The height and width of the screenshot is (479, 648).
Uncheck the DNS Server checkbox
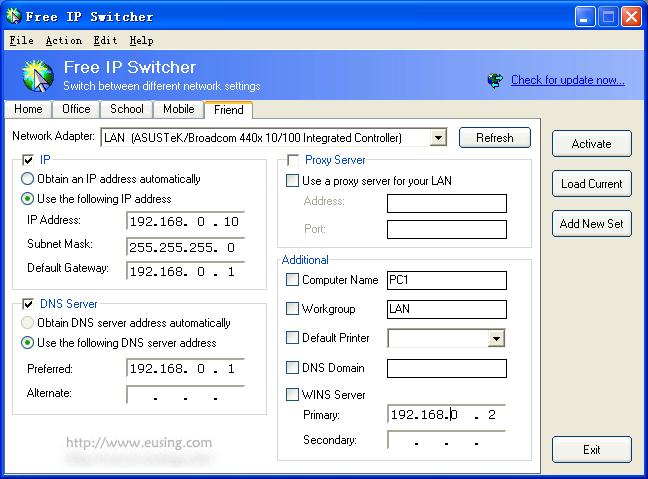[x=28, y=303]
